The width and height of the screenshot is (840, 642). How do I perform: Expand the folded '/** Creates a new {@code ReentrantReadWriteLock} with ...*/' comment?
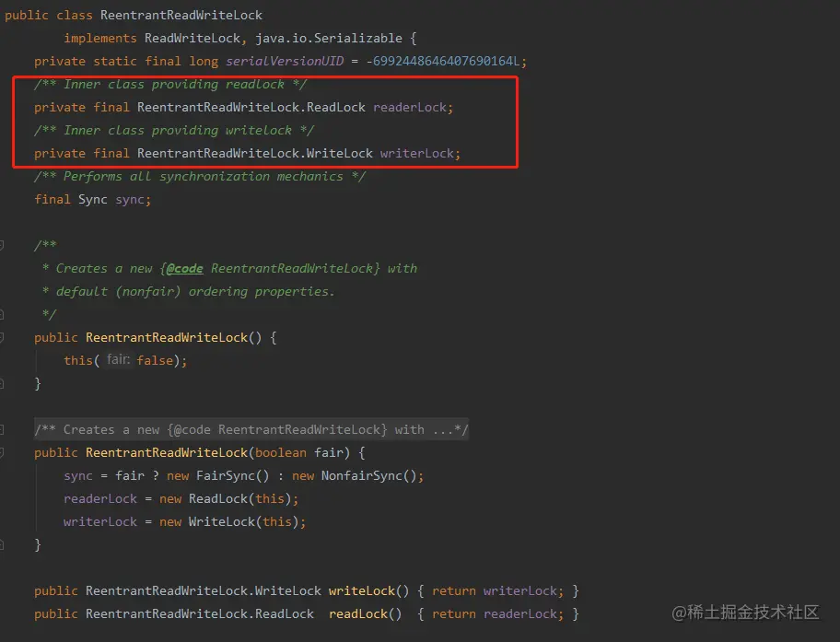[251, 429]
